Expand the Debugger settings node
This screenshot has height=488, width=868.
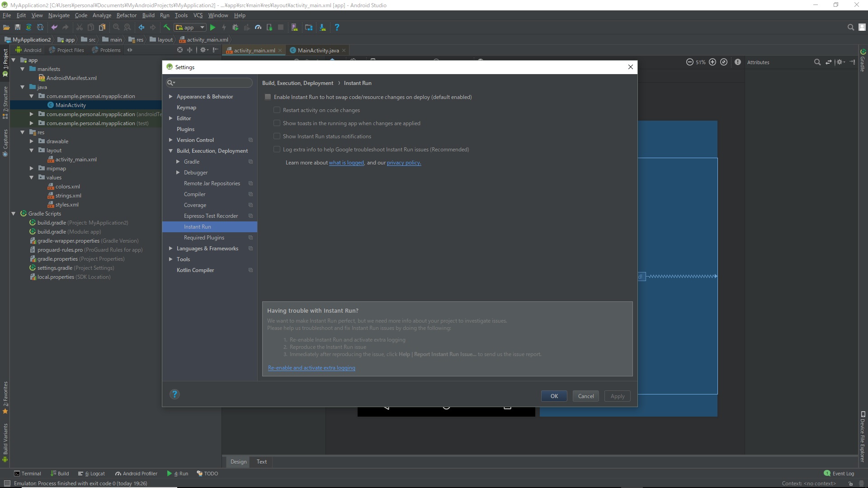[x=178, y=173]
